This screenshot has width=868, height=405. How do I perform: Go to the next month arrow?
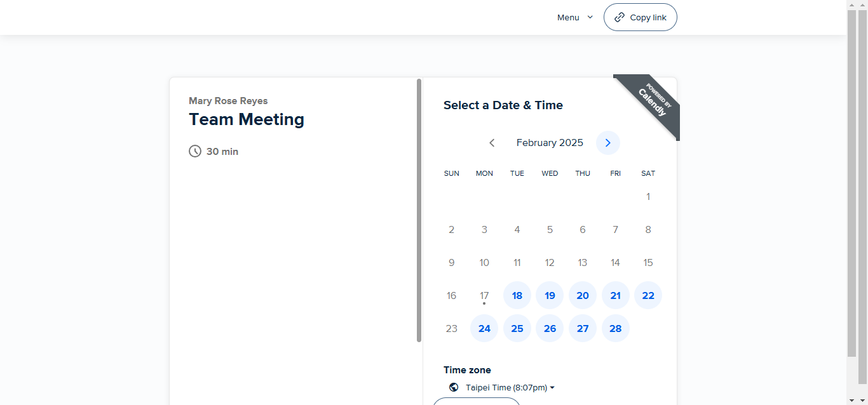(607, 143)
